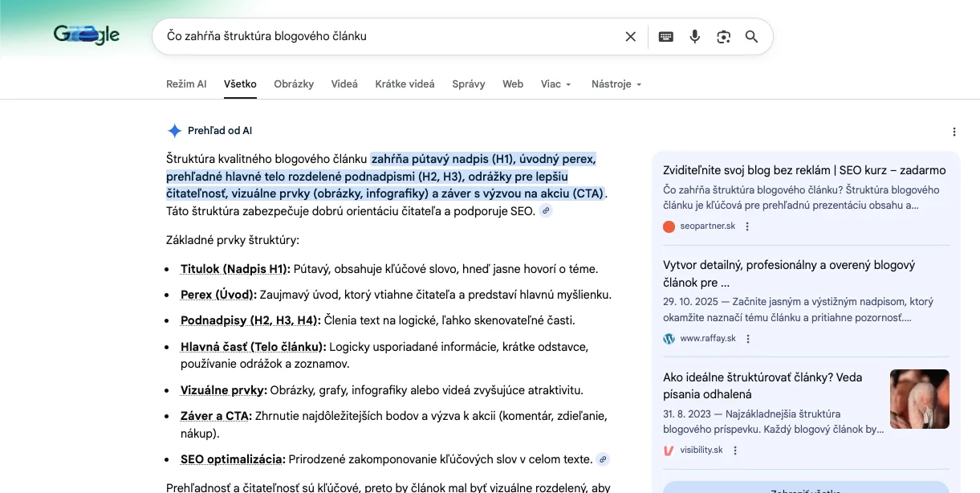Click link icon after SEO optimalizácia bullet

[603, 459]
